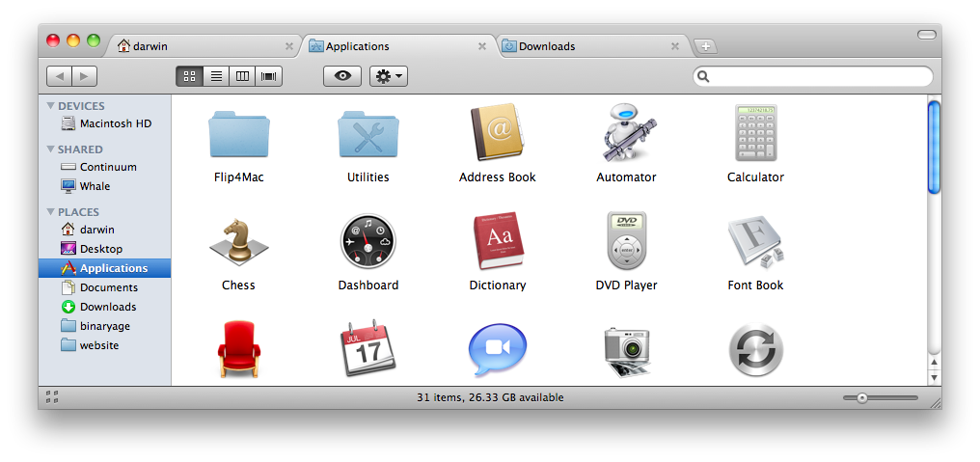Screen dimensions: 980x462
Task: Select the iCal calendar icon
Action: [368, 348]
